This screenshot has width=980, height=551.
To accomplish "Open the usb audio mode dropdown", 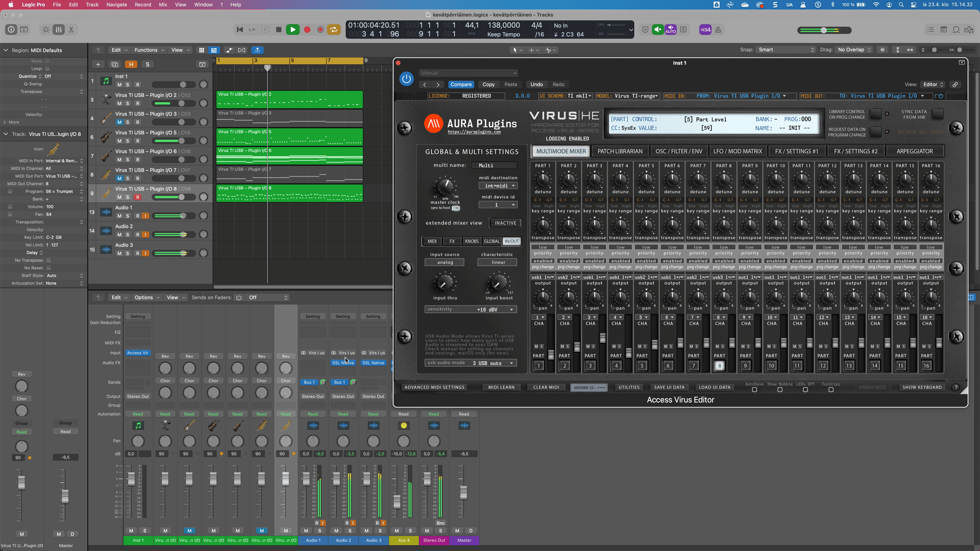I will click(471, 363).
